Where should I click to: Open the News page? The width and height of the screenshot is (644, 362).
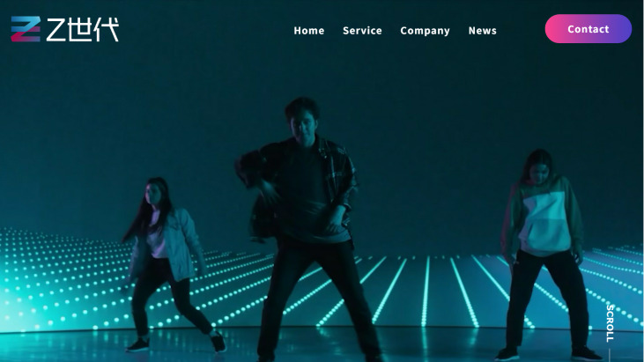click(x=482, y=30)
